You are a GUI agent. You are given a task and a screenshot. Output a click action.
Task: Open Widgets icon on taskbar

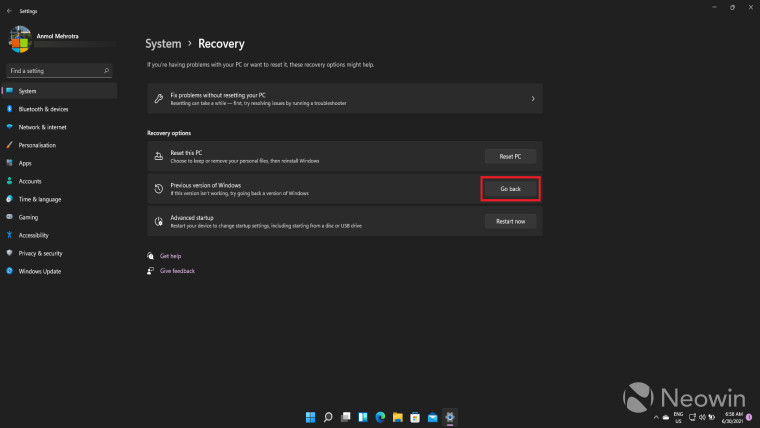tap(363, 417)
